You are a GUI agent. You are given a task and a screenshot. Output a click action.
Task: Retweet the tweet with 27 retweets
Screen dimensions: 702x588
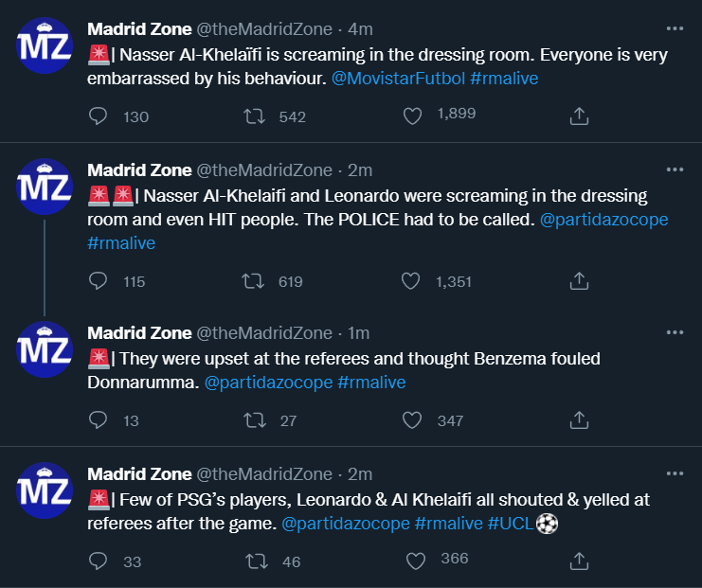(254, 420)
